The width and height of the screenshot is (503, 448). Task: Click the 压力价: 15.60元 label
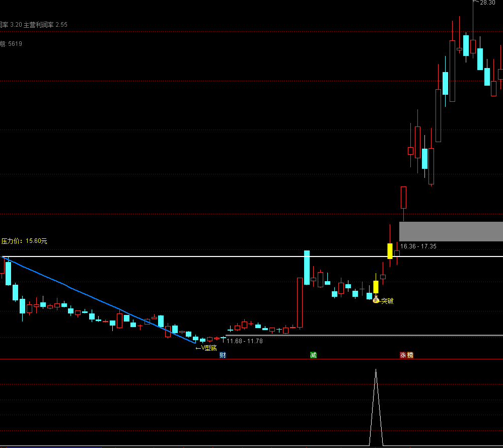point(24,241)
